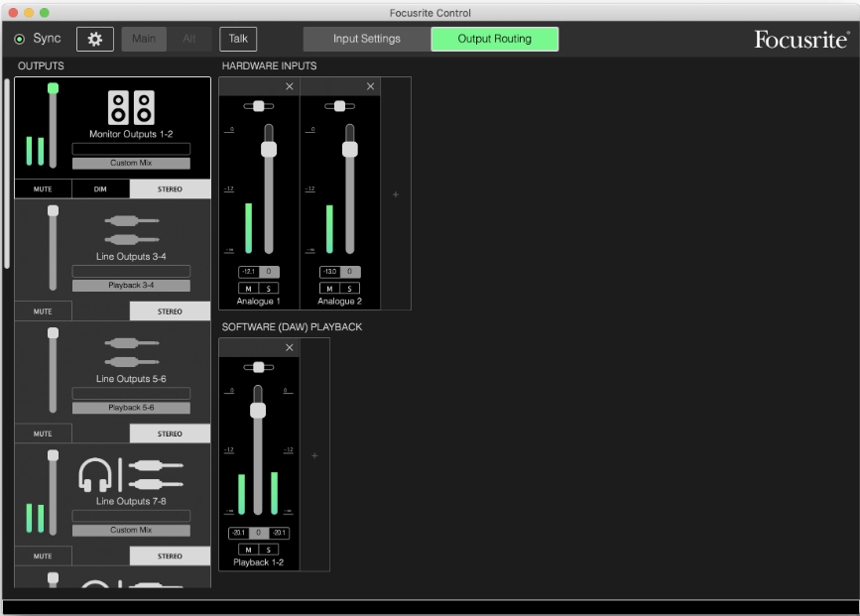860x616 pixels.
Task: Click the Line Outputs 7-8 name field
Action: (x=131, y=516)
